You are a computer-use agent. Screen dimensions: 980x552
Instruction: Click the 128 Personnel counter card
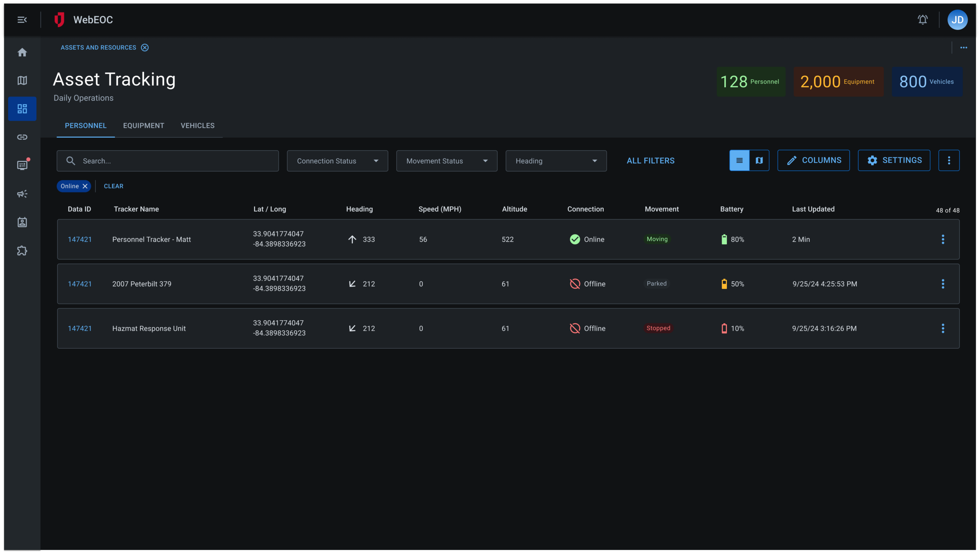pos(751,81)
